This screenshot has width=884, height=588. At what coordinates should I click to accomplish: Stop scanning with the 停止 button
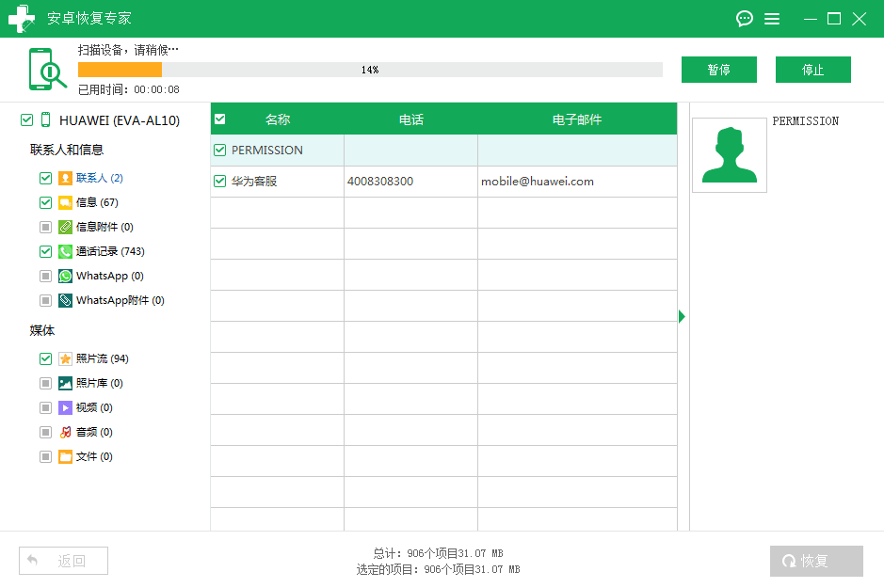[812, 70]
